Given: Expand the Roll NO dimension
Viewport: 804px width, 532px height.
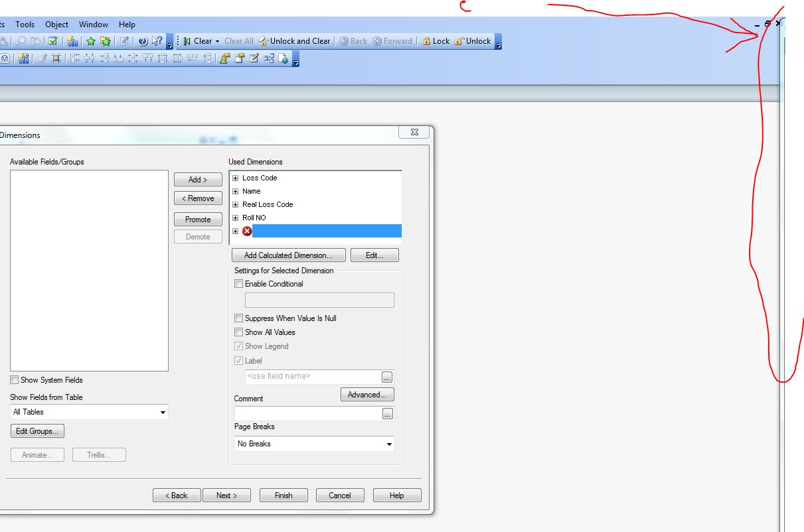Looking at the screenshot, I should coord(235,218).
